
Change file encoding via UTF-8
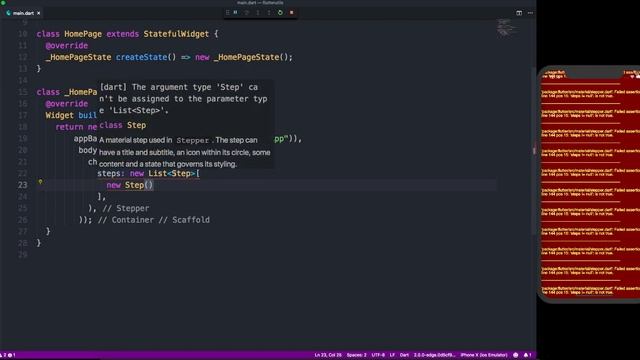click(378, 355)
